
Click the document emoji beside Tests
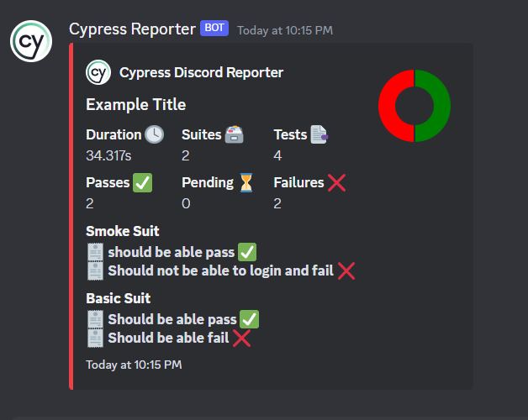319,134
